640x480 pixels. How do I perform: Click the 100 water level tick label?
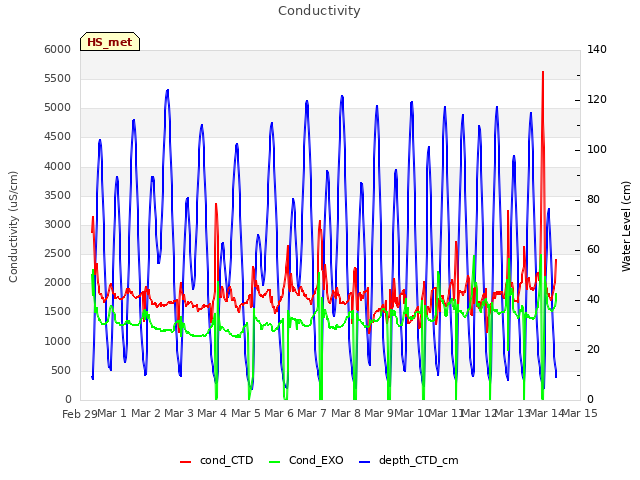pyautogui.click(x=597, y=150)
